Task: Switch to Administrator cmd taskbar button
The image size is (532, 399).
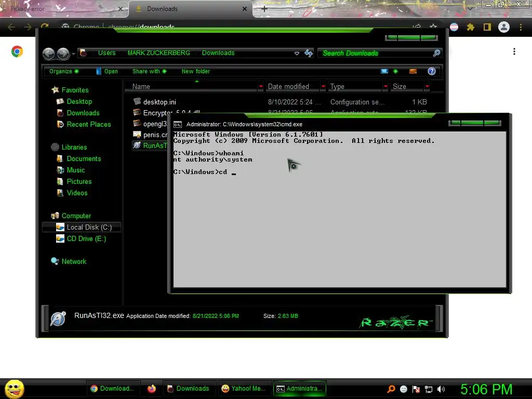Action: pos(300,389)
